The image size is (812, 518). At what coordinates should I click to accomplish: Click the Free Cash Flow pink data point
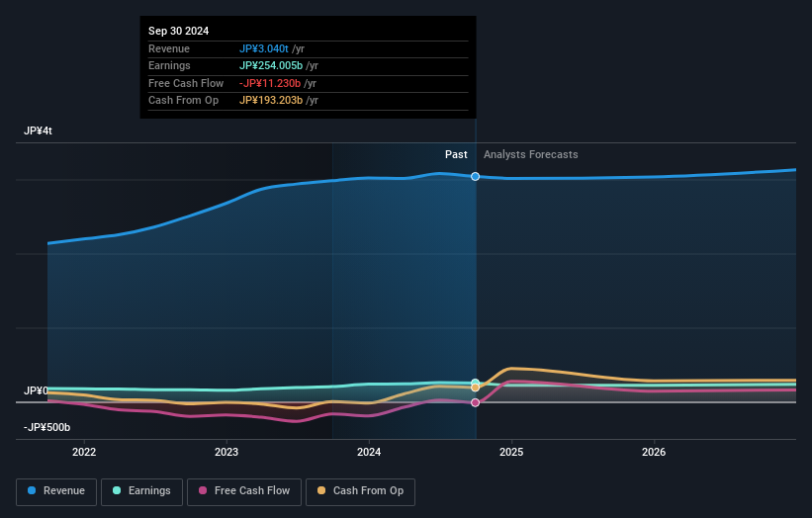click(x=475, y=402)
